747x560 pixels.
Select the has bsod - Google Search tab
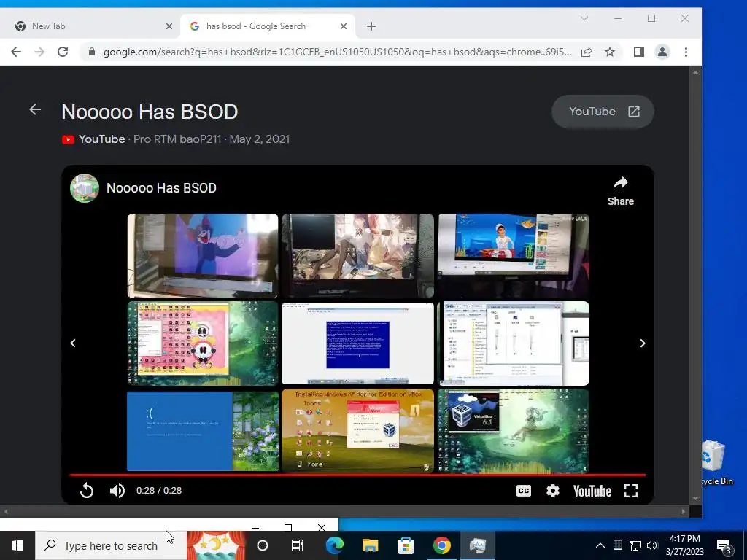pos(268,26)
